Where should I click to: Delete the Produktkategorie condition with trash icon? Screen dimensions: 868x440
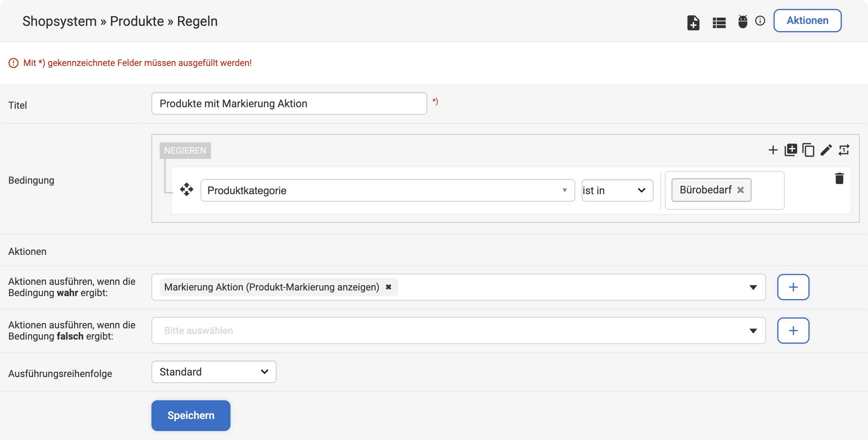[x=840, y=178]
